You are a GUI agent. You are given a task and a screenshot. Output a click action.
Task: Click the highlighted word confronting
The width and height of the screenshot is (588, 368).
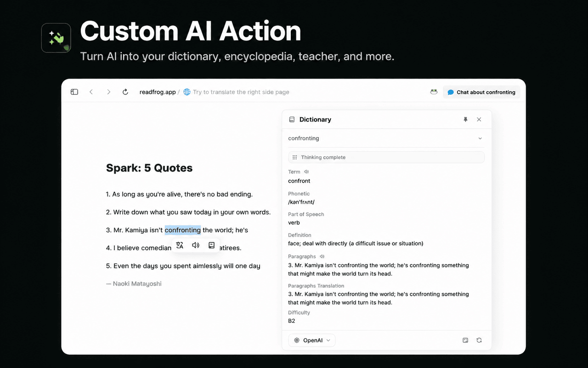[183, 230]
